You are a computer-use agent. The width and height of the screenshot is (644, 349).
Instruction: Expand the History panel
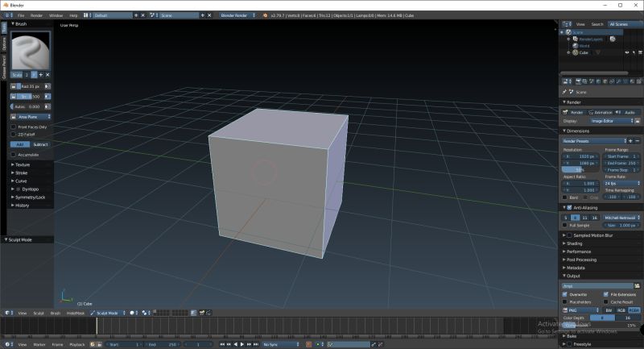(x=21, y=206)
